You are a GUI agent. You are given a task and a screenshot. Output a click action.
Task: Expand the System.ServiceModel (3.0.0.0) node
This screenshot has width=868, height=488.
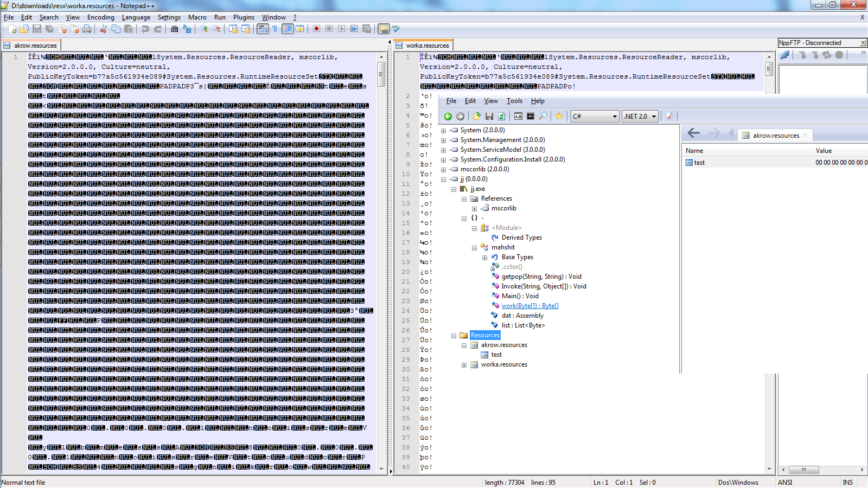[x=443, y=150]
